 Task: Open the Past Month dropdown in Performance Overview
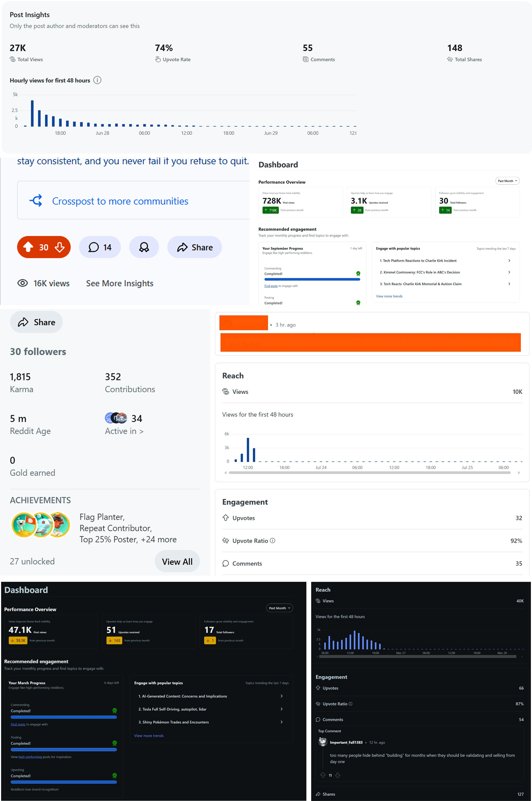[x=507, y=181]
